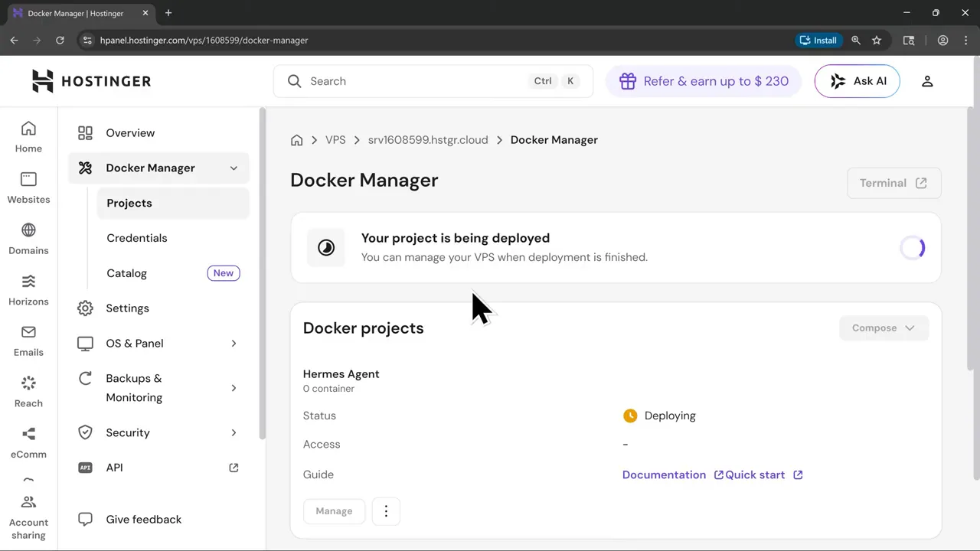Open Settings in the sidebar

tap(158, 308)
